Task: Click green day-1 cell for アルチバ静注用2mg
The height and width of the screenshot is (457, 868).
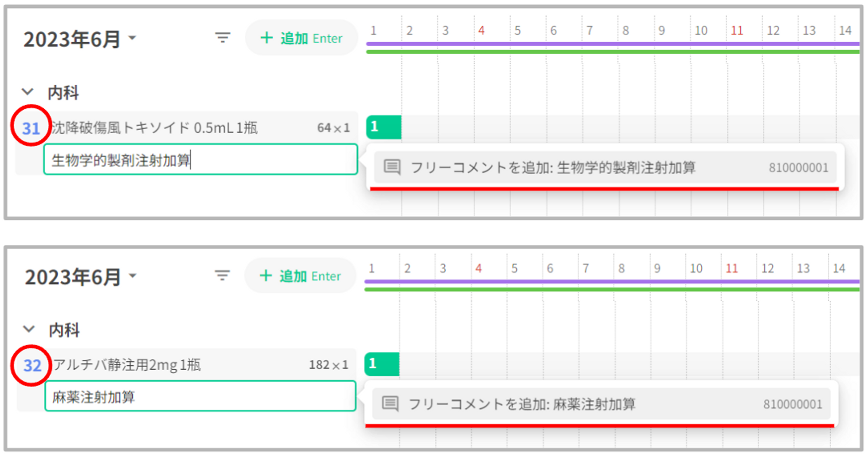Action: [382, 364]
